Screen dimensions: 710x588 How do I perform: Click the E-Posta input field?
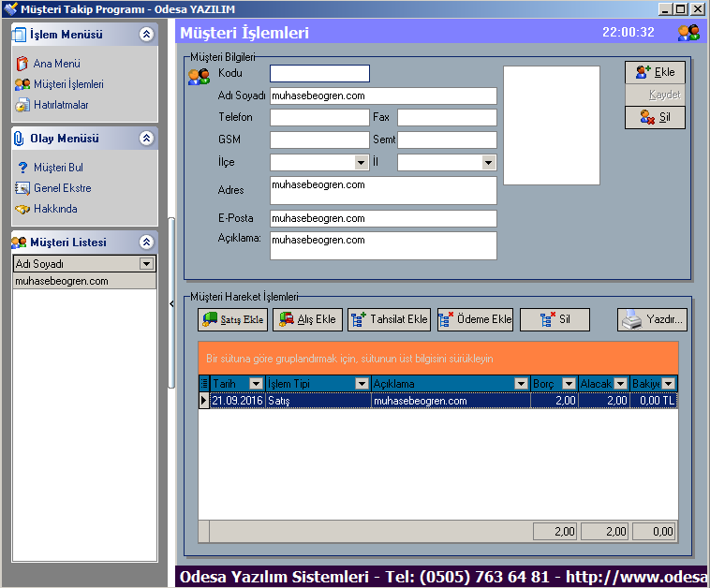coord(383,219)
